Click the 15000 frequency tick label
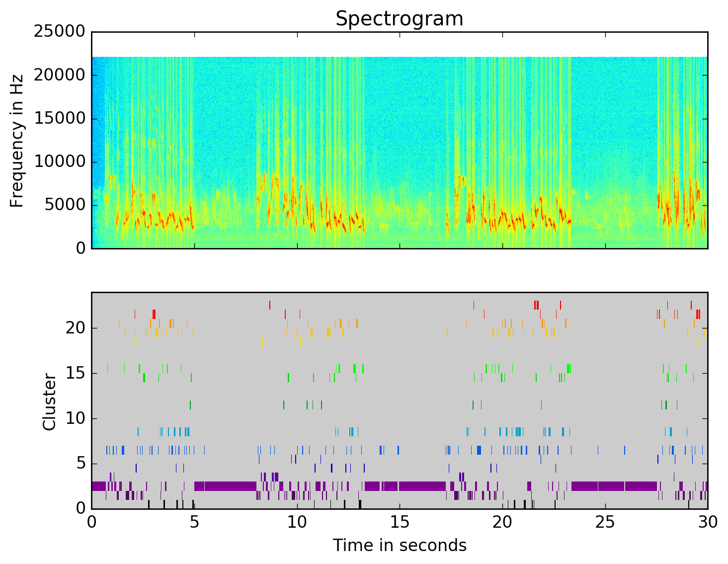The height and width of the screenshot is (564, 728). click(59, 118)
